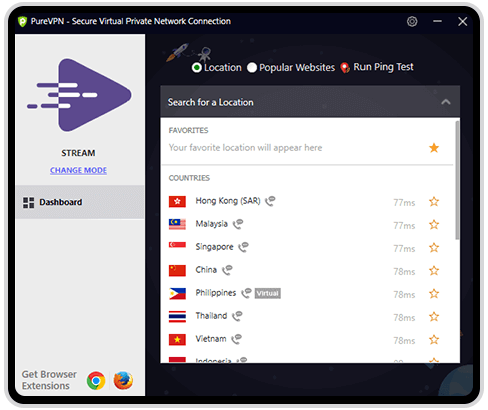Click the China flag icon
Image resolution: width=488 pixels, height=410 pixels.
tap(177, 271)
